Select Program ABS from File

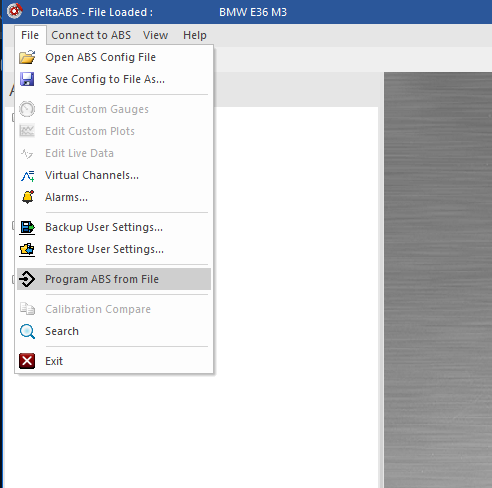click(114, 279)
